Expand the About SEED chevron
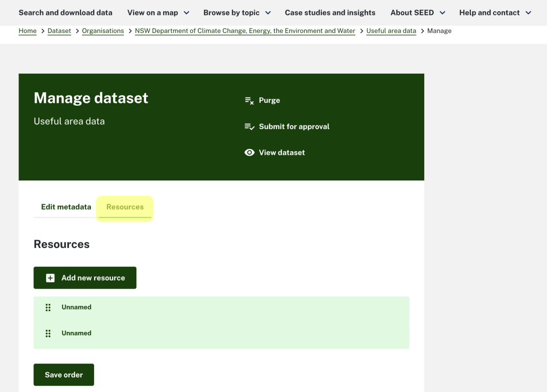 (442, 13)
